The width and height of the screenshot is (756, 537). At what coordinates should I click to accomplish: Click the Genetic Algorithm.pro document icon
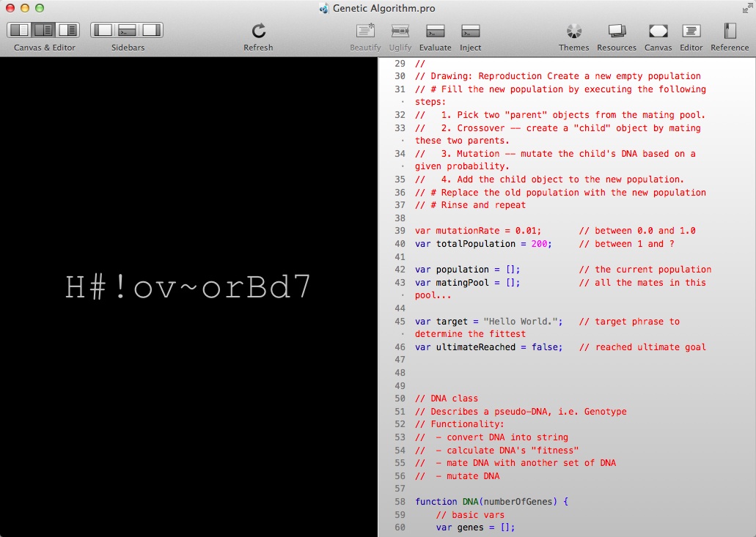click(x=324, y=9)
